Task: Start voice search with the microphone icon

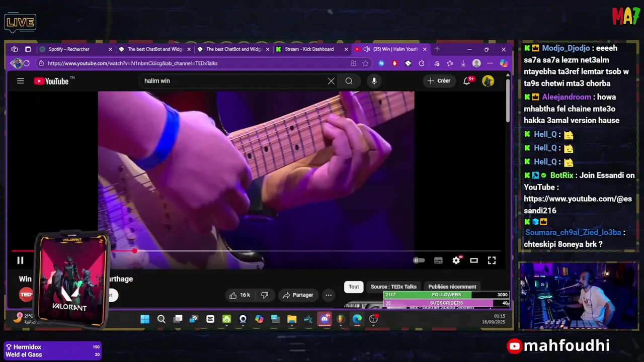Action: pos(374,81)
